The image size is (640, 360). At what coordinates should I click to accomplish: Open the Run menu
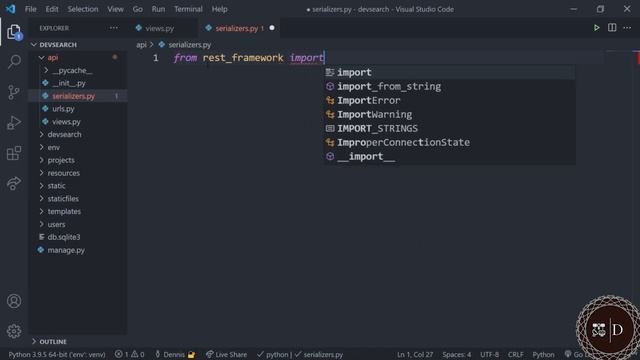tap(158, 9)
